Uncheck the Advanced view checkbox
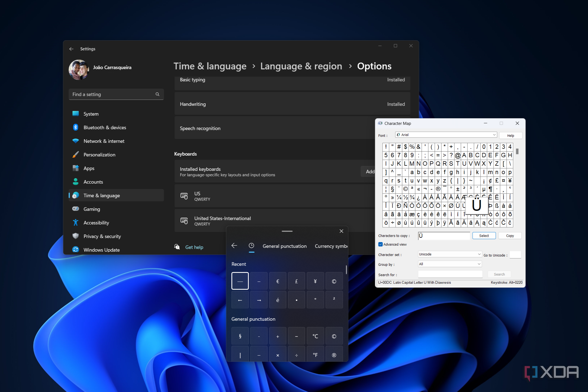588x392 pixels. pos(380,244)
